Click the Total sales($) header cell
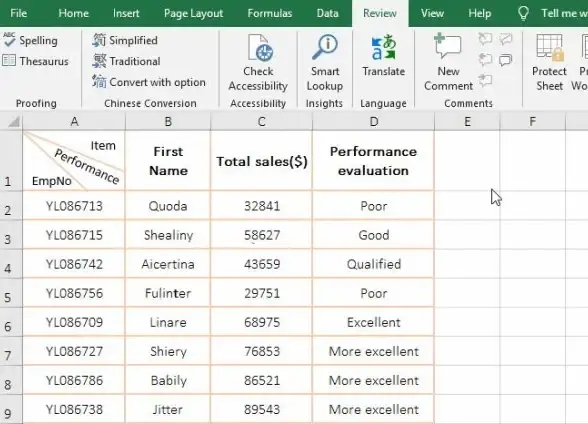Viewport: 588px width, 424px height. [261, 161]
